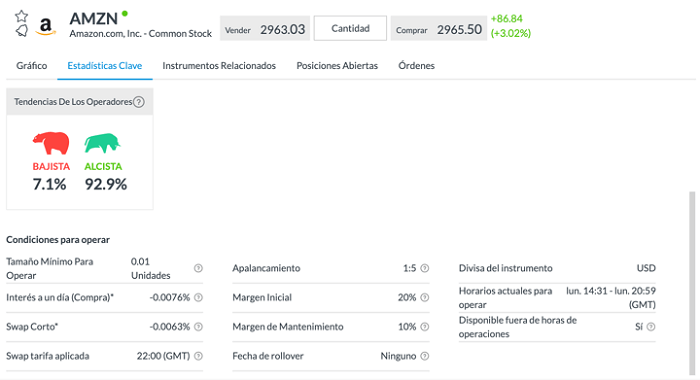Viewport: 700px width, 380px height.
Task: Click the red bear Bajista icon
Action: (51, 143)
